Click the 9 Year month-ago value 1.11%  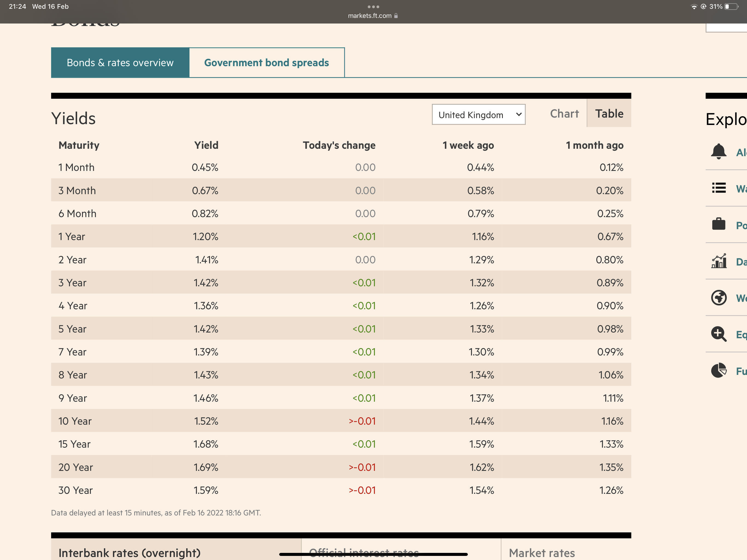coord(613,398)
